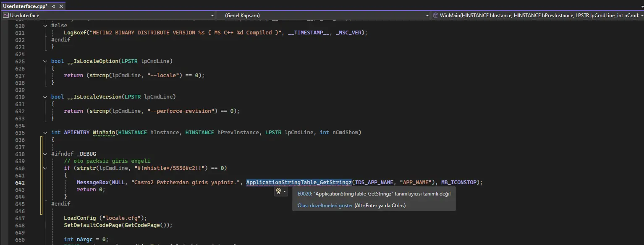Click line number 647 in the margin
Image resolution: width=644 pixels, height=245 pixels.
[20, 218]
